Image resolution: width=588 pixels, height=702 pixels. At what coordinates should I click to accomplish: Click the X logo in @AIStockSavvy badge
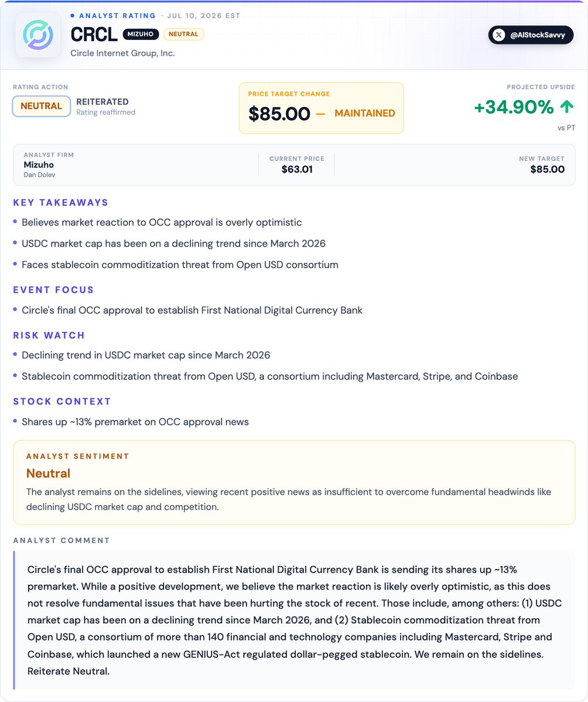[x=499, y=35]
